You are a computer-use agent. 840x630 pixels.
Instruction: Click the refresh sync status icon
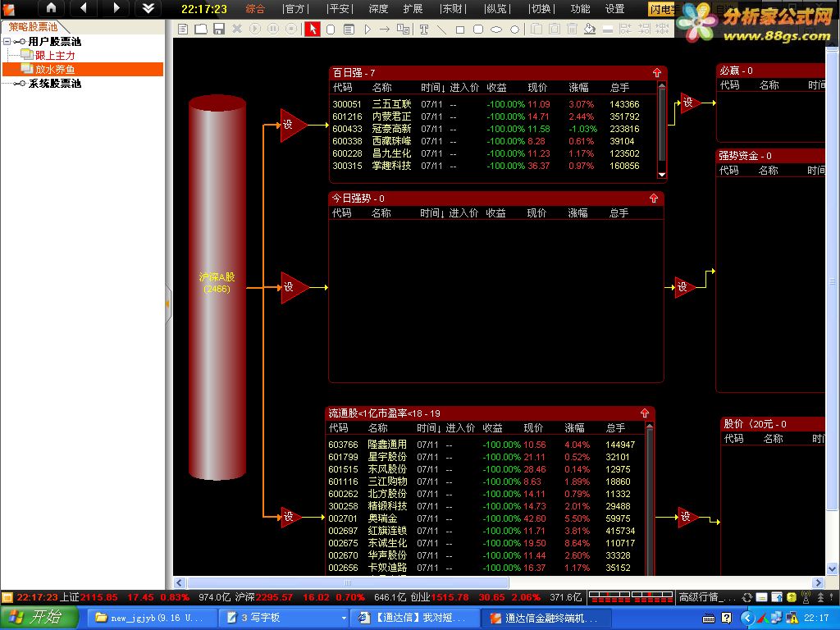[746, 597]
